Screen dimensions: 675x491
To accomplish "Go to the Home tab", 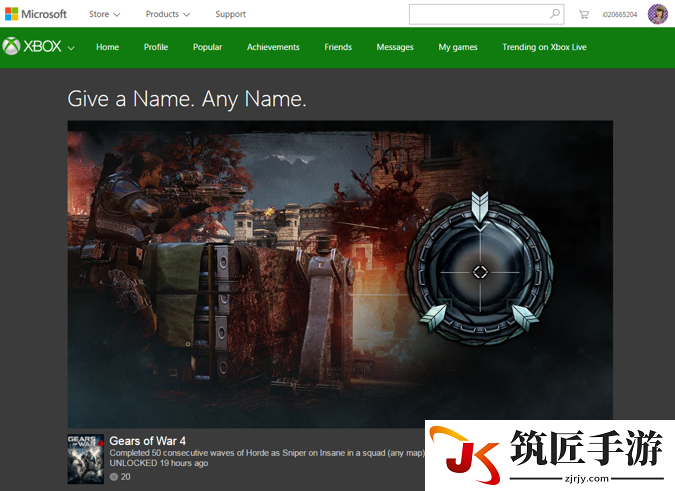I will pos(108,47).
